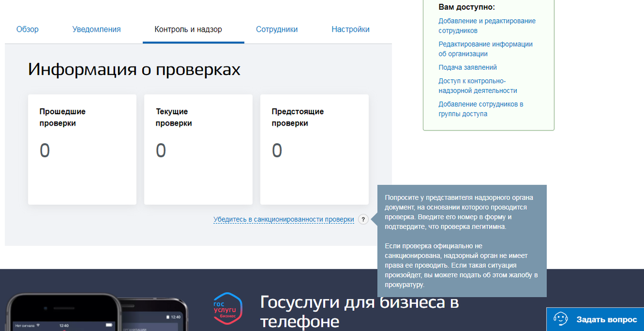Screen dimensions: 644x331
Task: Click Убедитесь в санкционированности проверки link
Action: (x=284, y=219)
